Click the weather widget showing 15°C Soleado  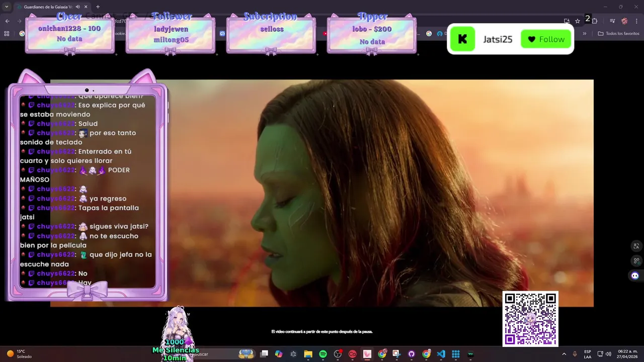click(x=19, y=354)
